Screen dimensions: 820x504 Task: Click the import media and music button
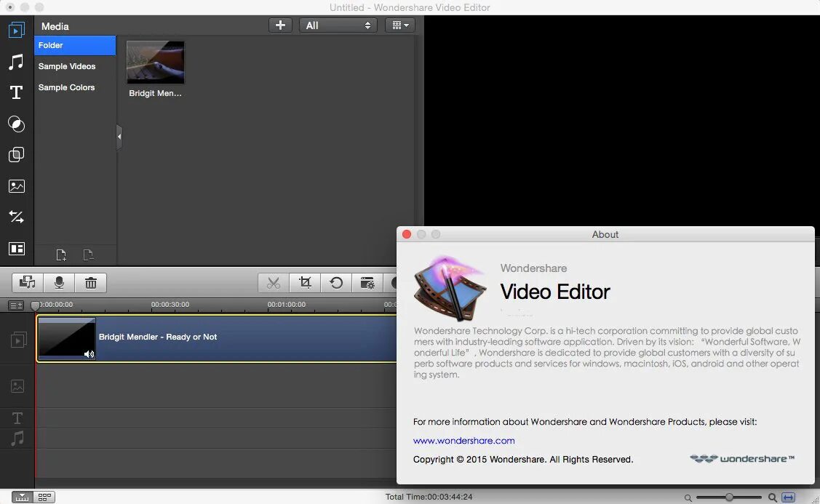(28, 283)
